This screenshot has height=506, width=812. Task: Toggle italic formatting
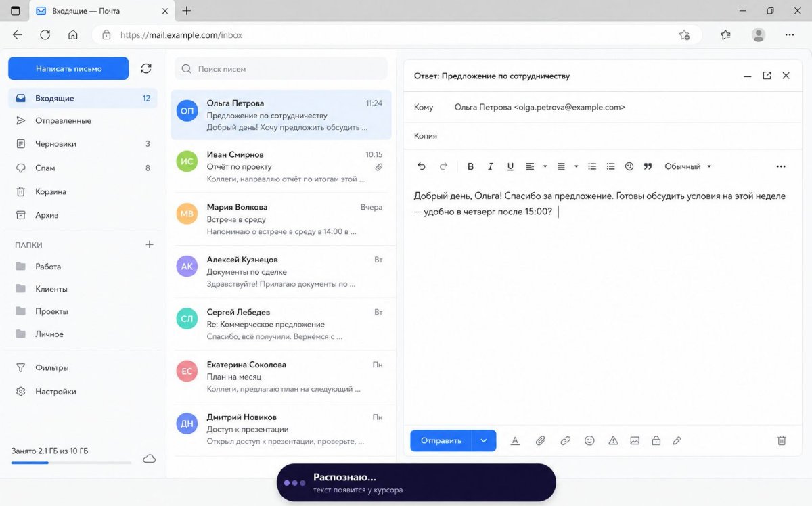(491, 166)
